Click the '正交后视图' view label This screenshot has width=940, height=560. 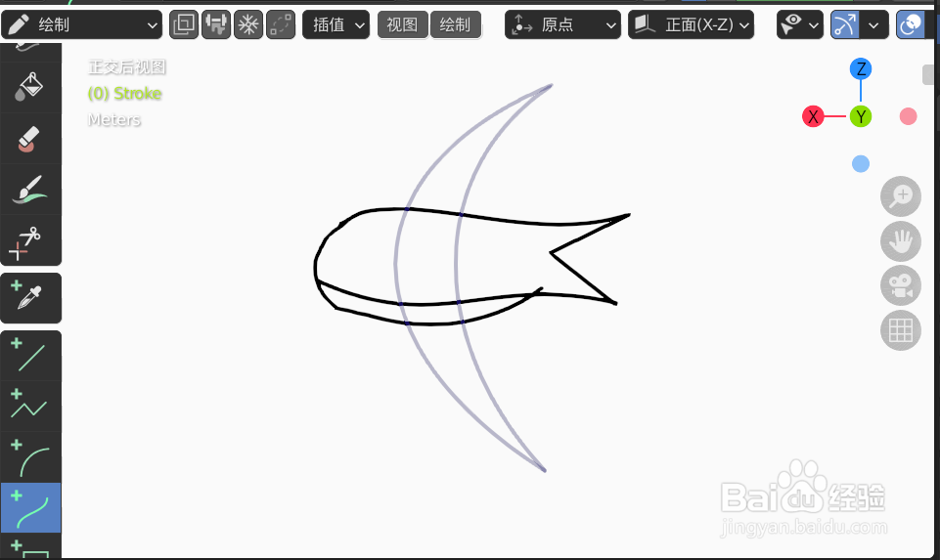point(127,67)
